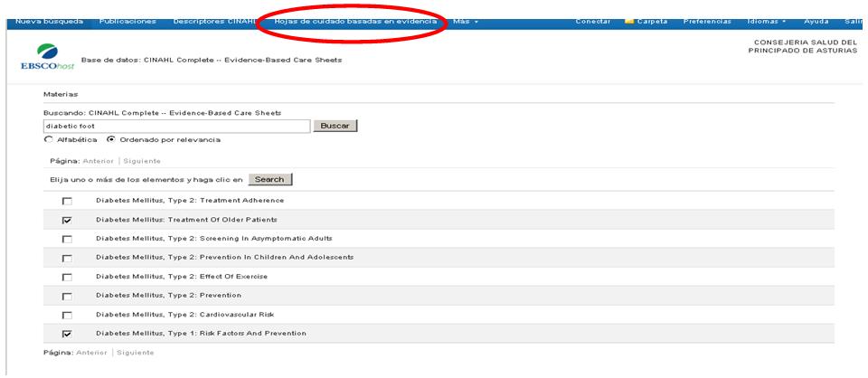
Task: Go to Publicaciones menu item
Action: 127,21
